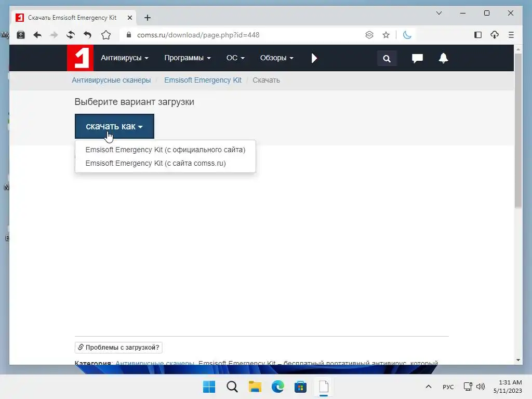The image size is (532, 399).
Task: Click the scrollbar down arrow
Action: (518, 361)
